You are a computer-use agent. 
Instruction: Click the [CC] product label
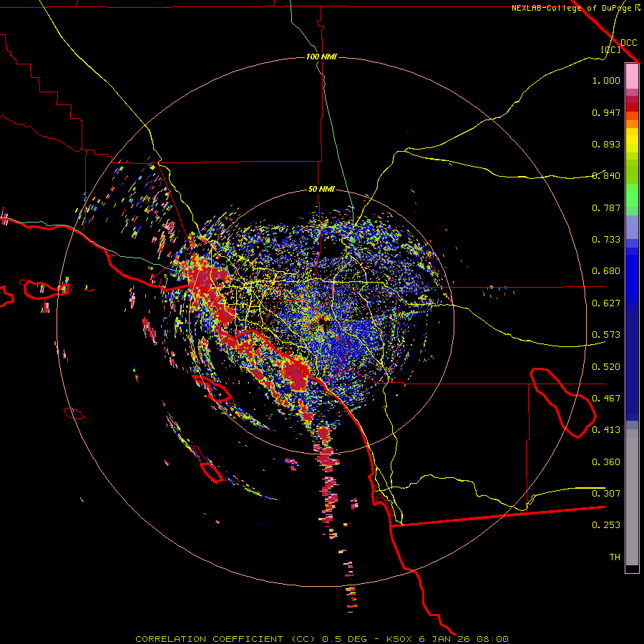click(x=611, y=49)
